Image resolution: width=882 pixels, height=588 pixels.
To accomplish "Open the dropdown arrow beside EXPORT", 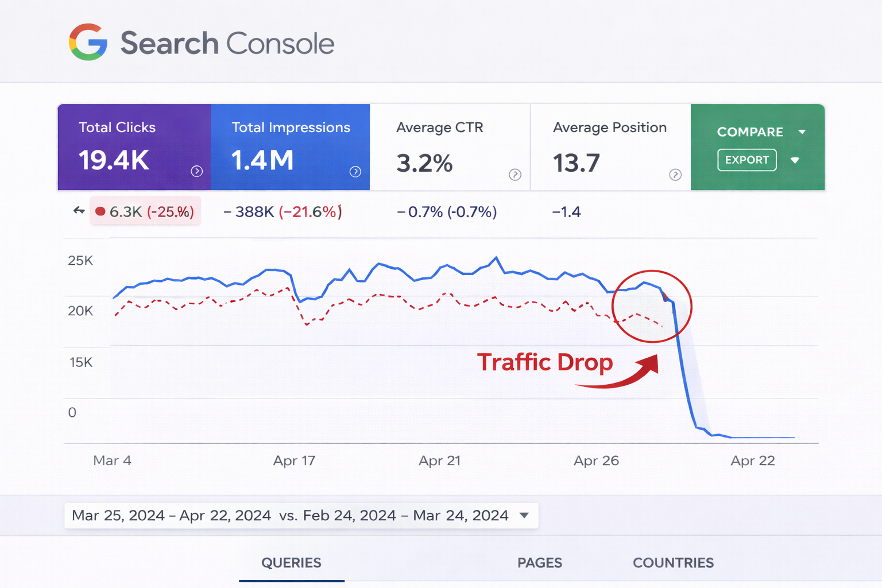I will (x=795, y=160).
